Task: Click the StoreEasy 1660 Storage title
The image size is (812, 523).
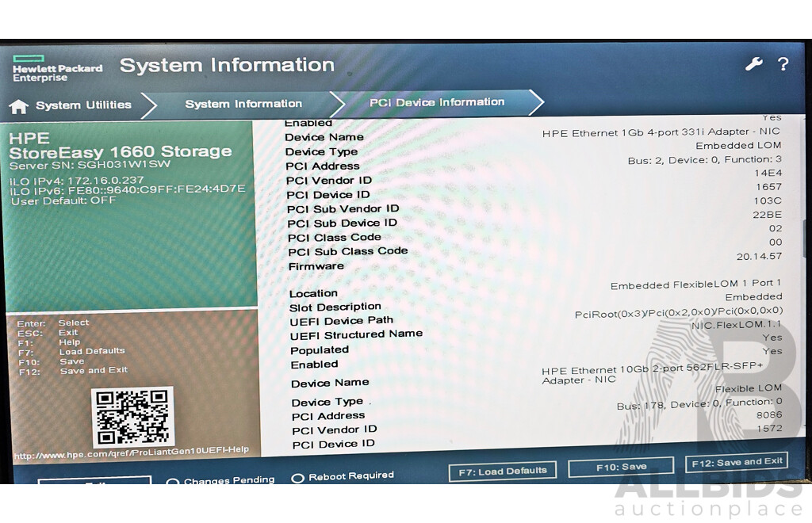Action: pyautogui.click(x=121, y=152)
